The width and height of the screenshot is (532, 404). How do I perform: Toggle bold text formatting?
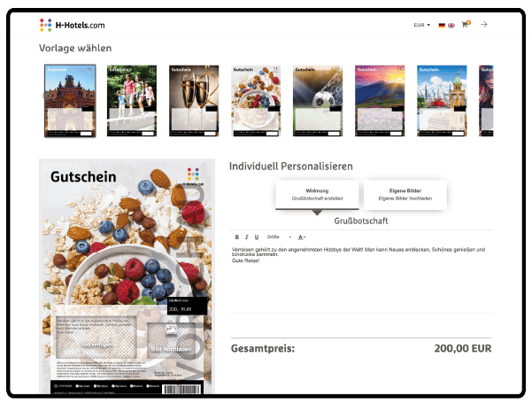pos(236,237)
